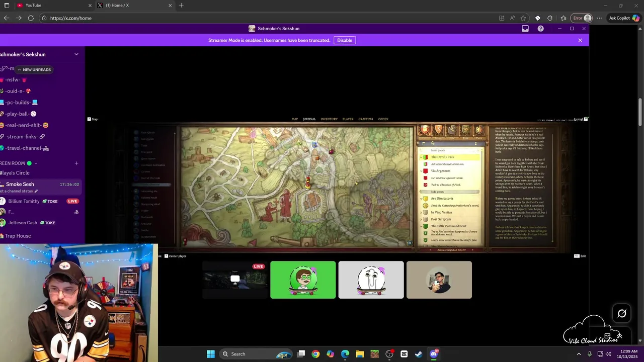Image resolution: width=644 pixels, height=362 pixels.
Task: Open in-game CRAFTING tab
Action: click(366, 119)
